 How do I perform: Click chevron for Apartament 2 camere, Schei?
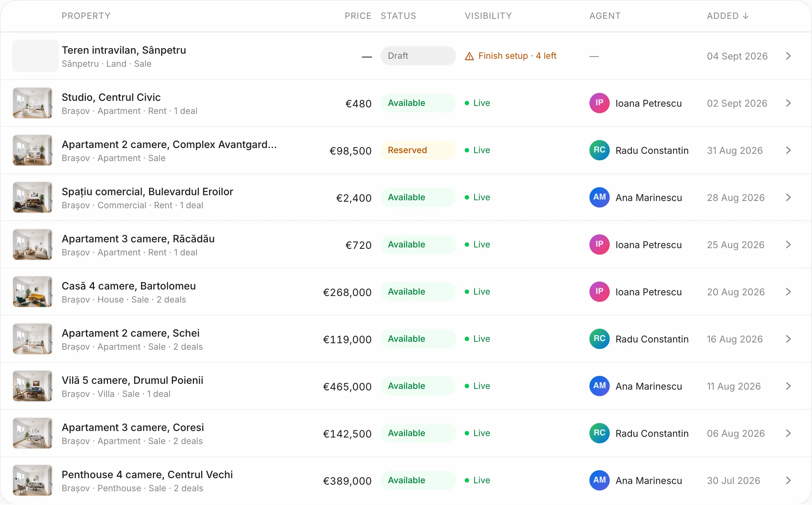pyautogui.click(x=788, y=339)
